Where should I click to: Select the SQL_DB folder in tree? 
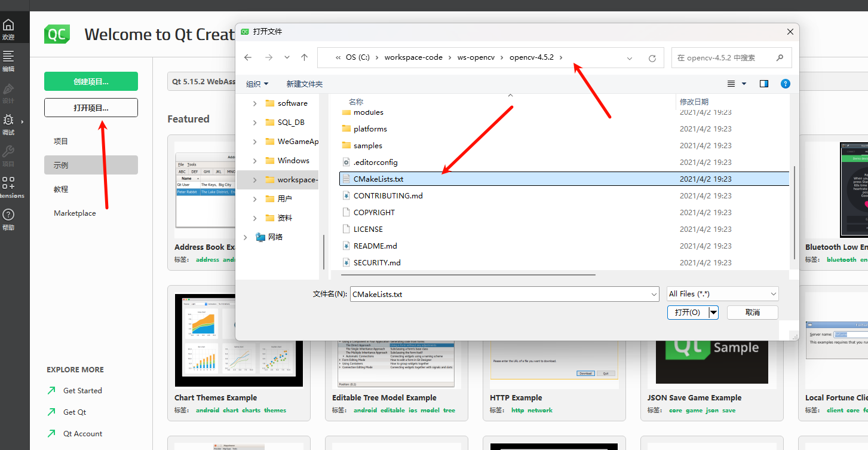pos(291,123)
